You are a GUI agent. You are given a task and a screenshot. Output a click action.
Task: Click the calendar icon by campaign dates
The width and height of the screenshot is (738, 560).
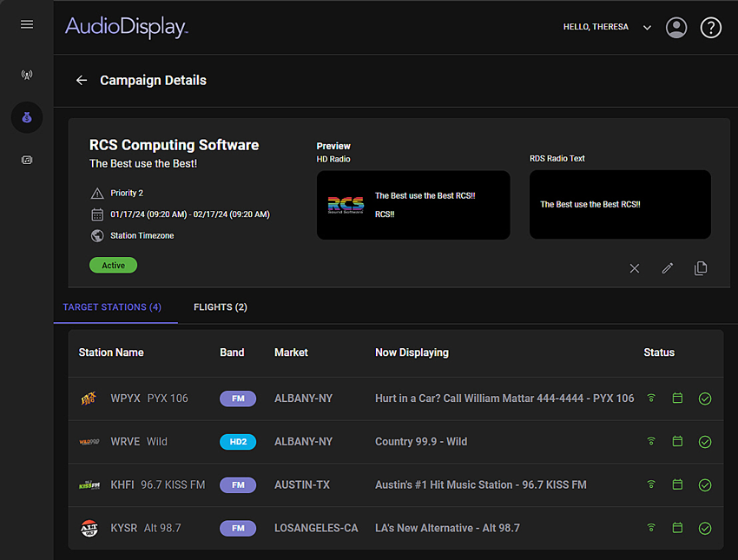pos(97,214)
